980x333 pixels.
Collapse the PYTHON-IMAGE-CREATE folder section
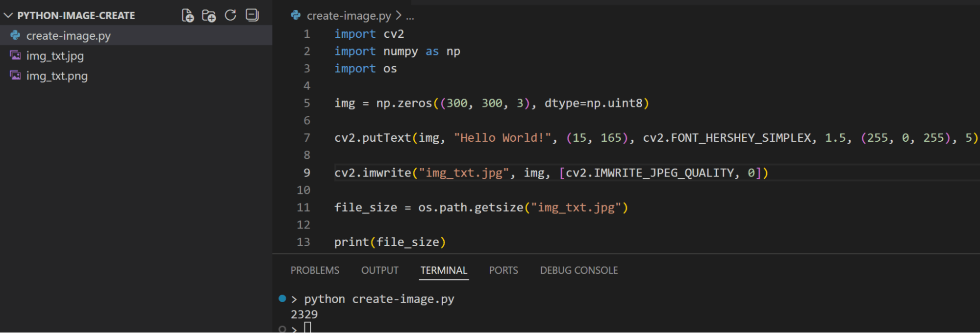click(8, 16)
